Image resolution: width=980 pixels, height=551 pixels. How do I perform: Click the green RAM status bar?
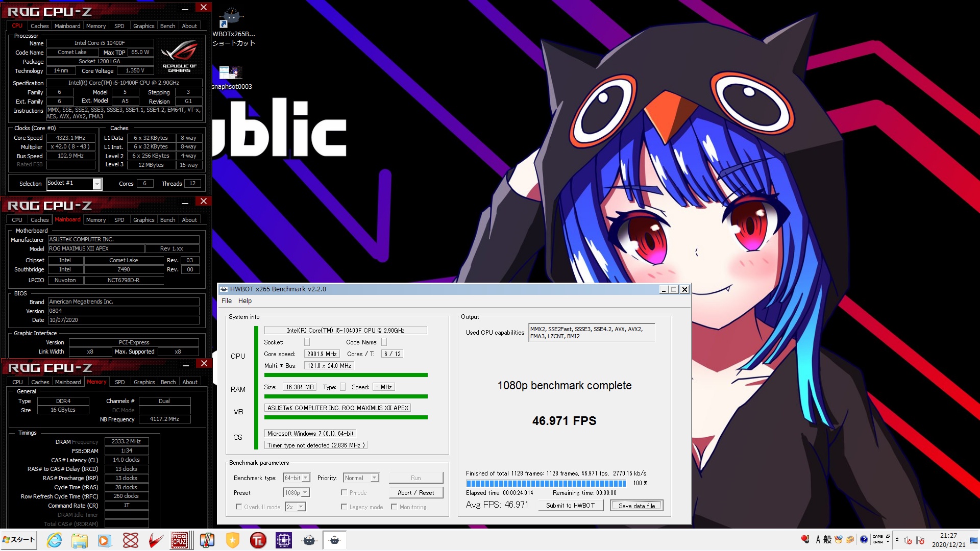point(346,396)
